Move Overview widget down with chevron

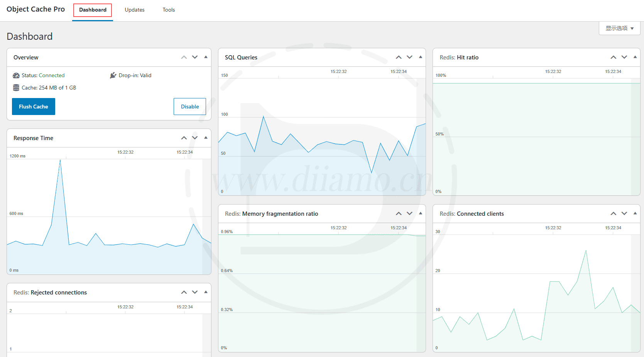195,57
